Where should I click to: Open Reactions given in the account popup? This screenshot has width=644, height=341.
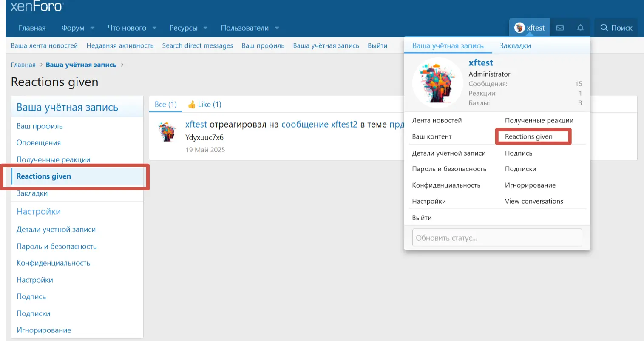528,136
